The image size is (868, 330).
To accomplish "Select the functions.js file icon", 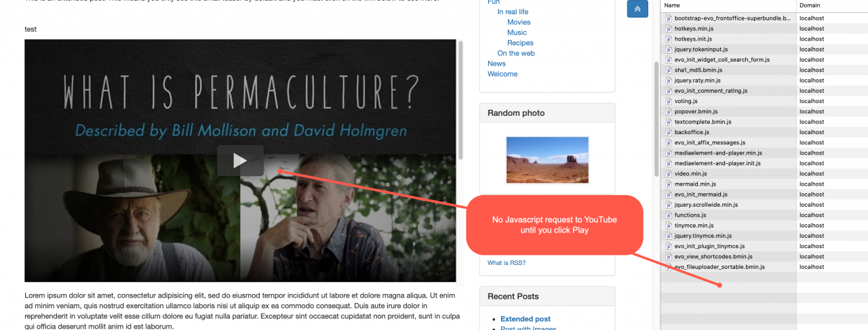I will (668, 215).
